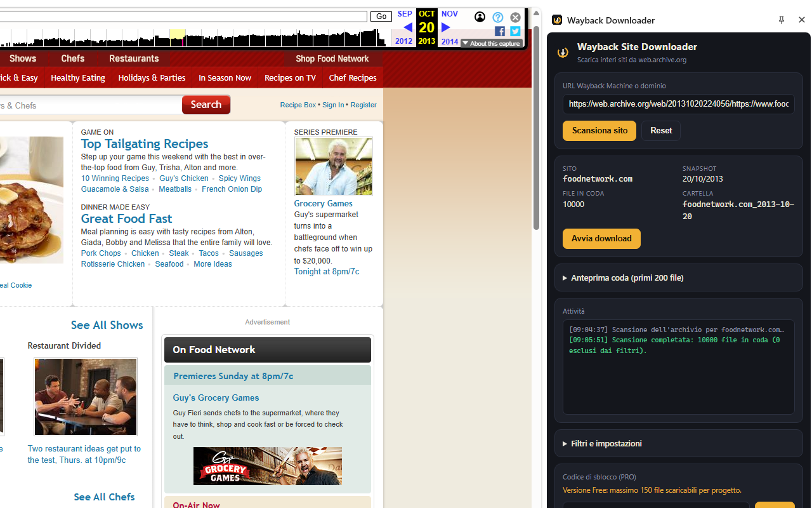
Task: Click the capture timeline highlighted marker
Action: coord(178,37)
